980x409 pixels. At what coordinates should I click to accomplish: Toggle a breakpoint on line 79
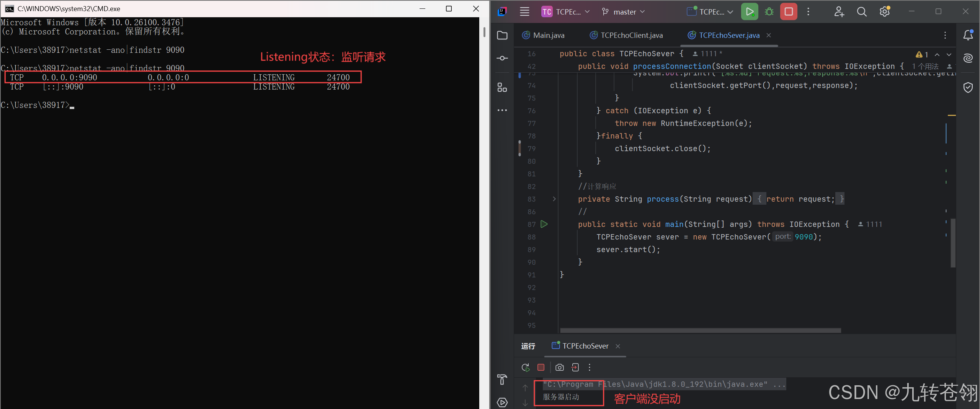tap(531, 148)
